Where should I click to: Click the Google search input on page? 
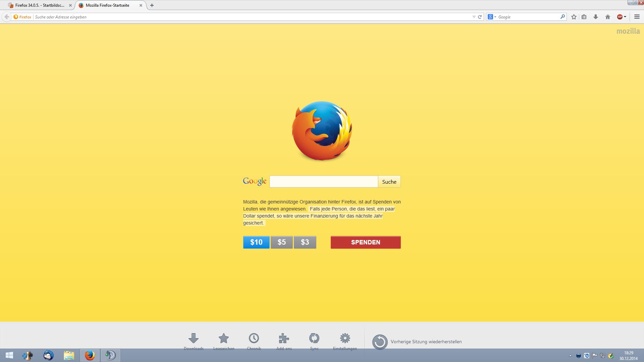tap(323, 182)
